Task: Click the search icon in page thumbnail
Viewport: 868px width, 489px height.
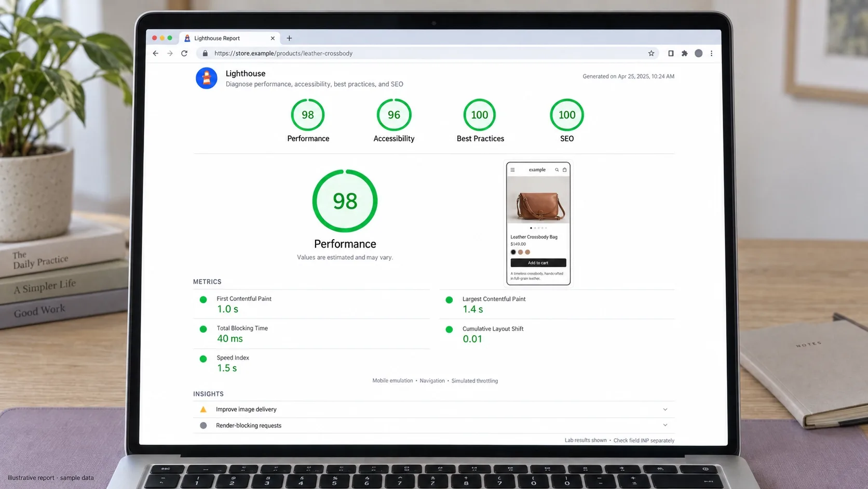Action: click(x=557, y=170)
